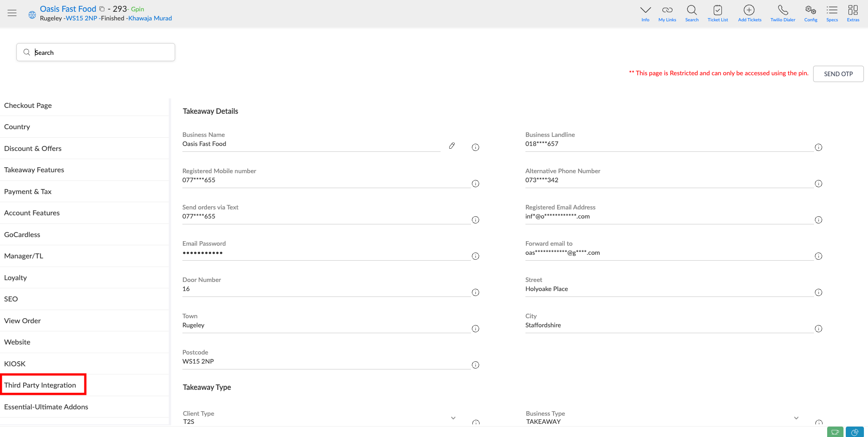Expand the Client Type dropdown
The image size is (868, 437).
[x=453, y=418]
